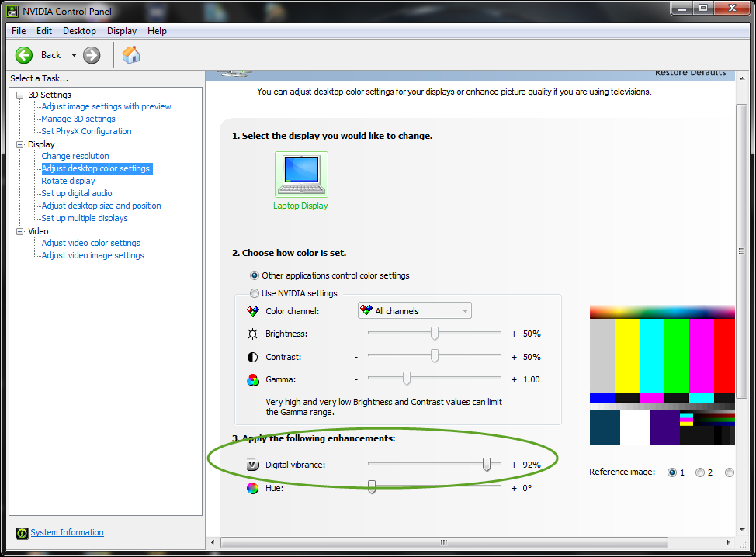
Task: Click the color bars reference image
Action: tap(662, 375)
